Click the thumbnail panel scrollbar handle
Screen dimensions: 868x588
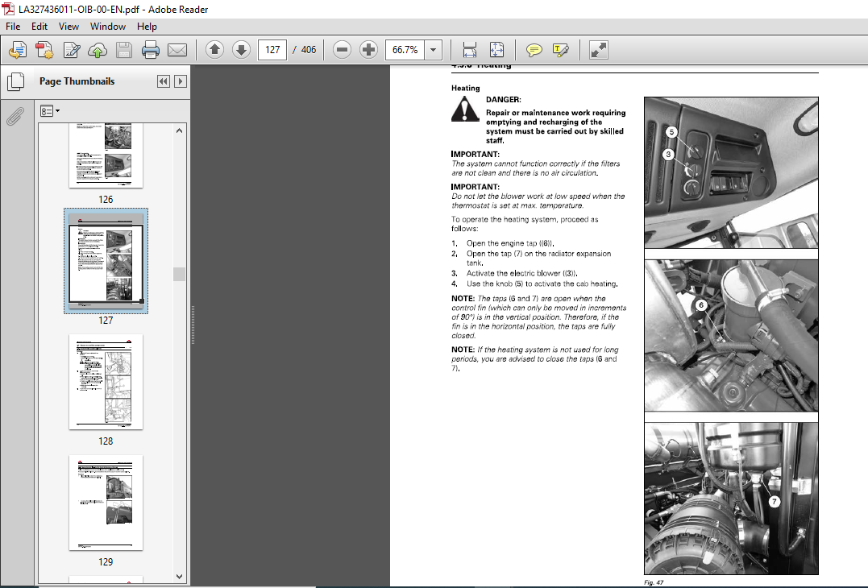tap(179, 275)
